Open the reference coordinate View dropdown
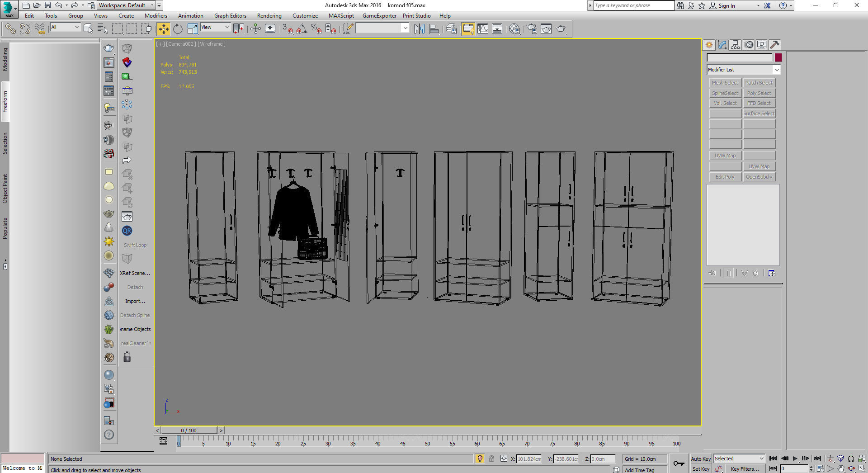868x473 pixels. [x=215, y=28]
